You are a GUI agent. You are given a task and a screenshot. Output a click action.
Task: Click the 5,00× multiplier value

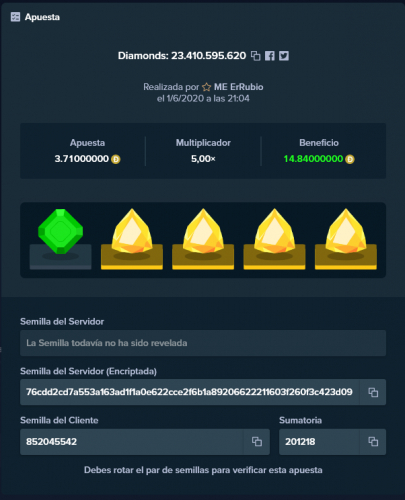203,159
